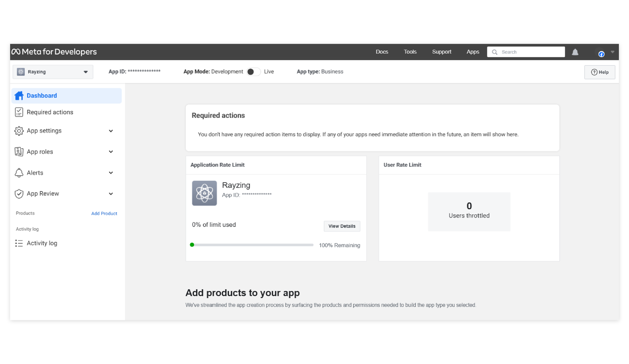Open the account menu arrow beside avatar

tap(612, 52)
